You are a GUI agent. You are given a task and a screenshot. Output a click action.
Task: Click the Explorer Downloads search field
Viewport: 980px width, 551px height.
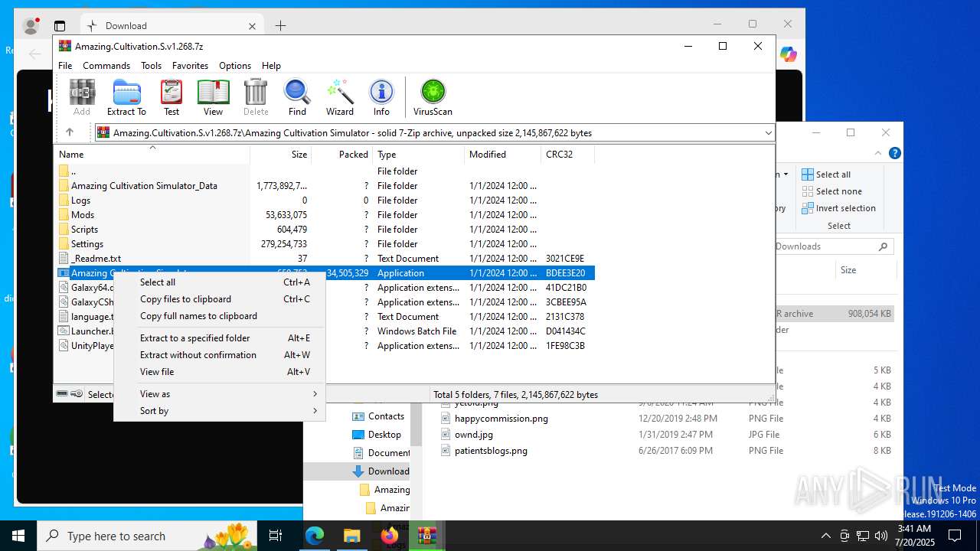pyautogui.click(x=834, y=246)
